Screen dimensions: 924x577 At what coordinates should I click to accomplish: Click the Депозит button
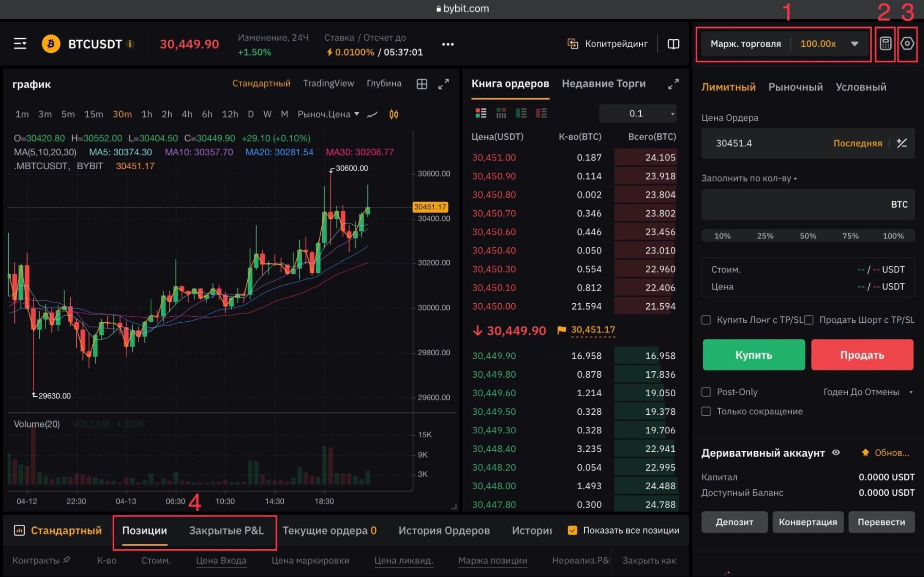click(x=734, y=522)
